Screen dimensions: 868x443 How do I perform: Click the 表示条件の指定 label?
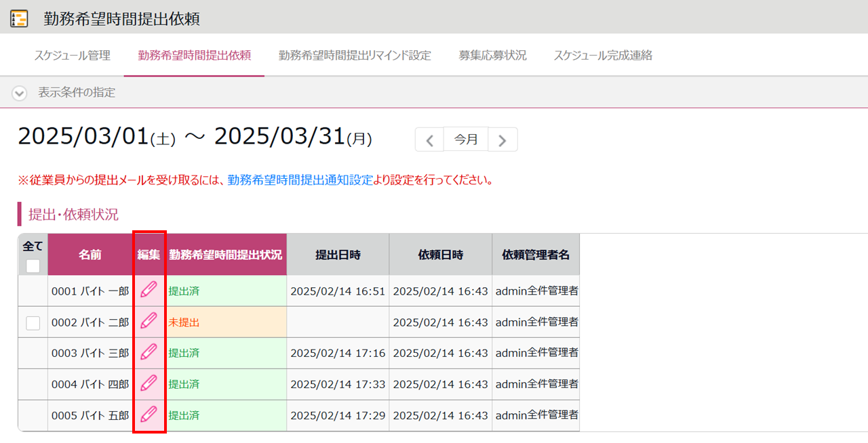[x=77, y=93]
